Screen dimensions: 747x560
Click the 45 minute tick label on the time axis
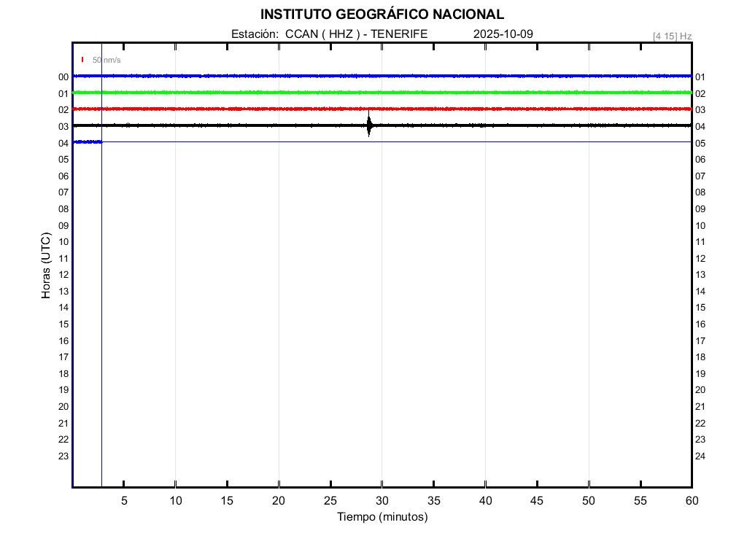click(537, 500)
